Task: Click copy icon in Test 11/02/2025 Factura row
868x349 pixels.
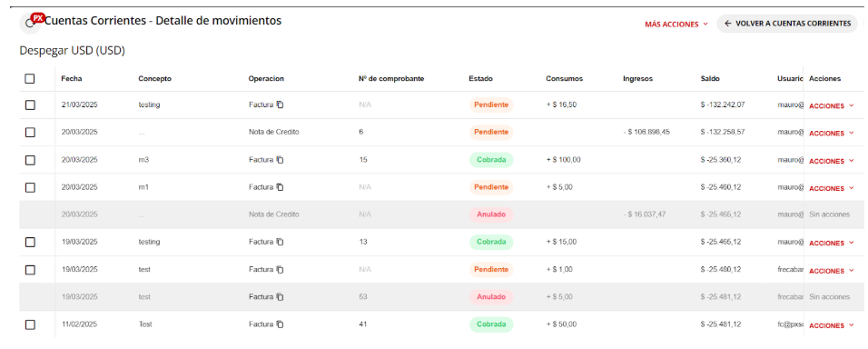Action: point(281,324)
